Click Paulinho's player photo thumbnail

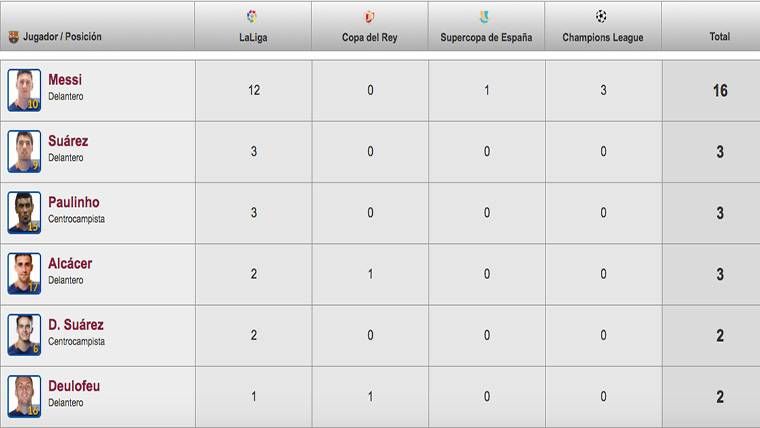[x=24, y=212]
